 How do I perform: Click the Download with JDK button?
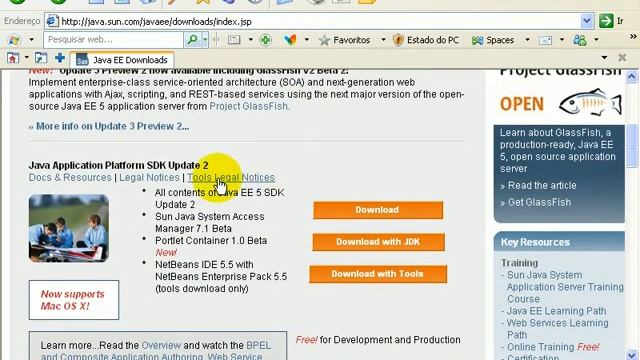coord(378,242)
